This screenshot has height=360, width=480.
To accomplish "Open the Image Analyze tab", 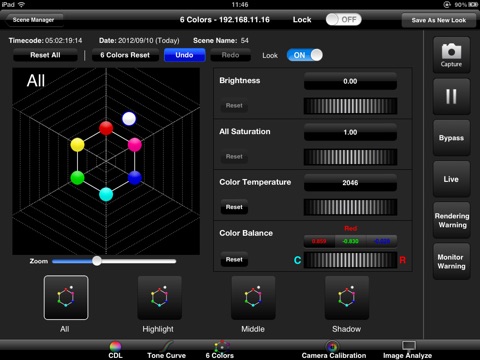I will pyautogui.click(x=407, y=350).
